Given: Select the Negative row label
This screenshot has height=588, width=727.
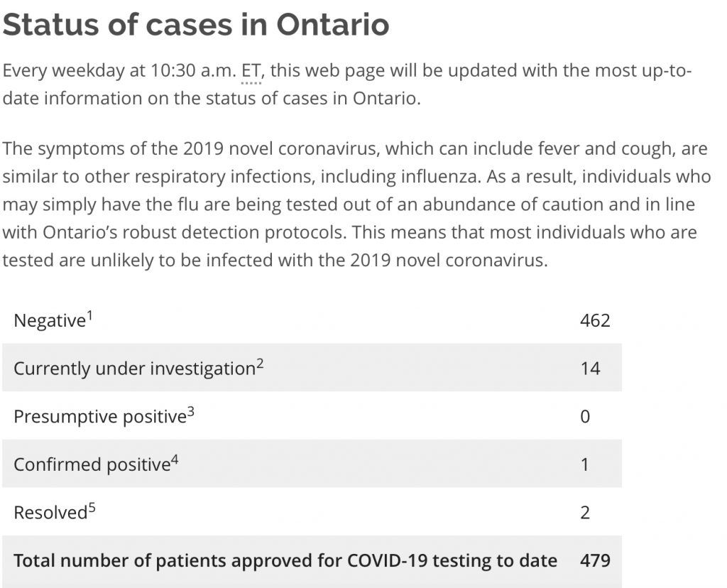Looking at the screenshot, I should coord(50,320).
